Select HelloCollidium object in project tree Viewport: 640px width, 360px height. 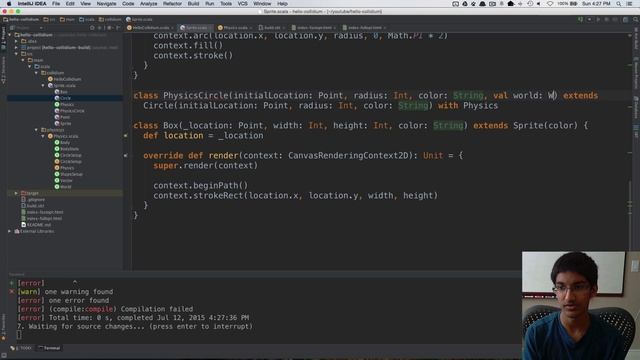pos(64,79)
